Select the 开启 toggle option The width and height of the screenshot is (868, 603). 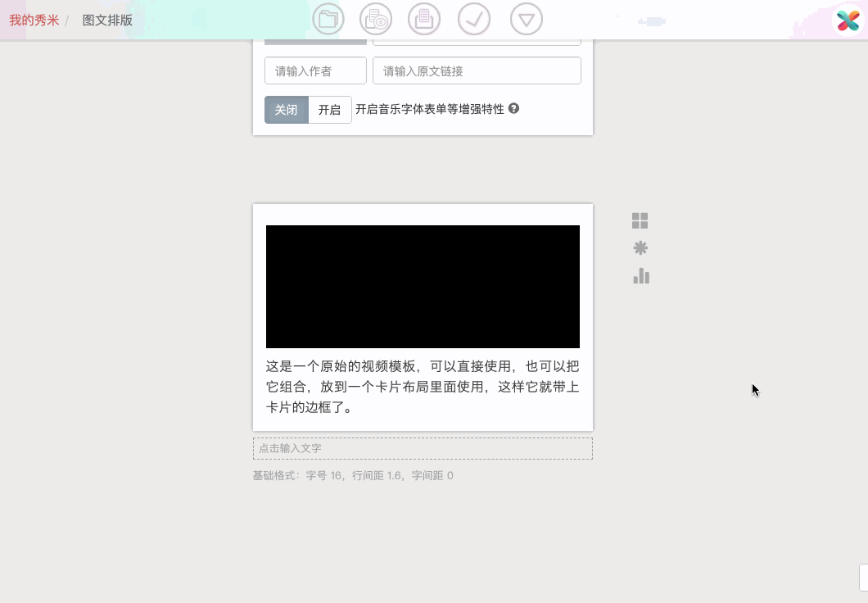coord(329,110)
